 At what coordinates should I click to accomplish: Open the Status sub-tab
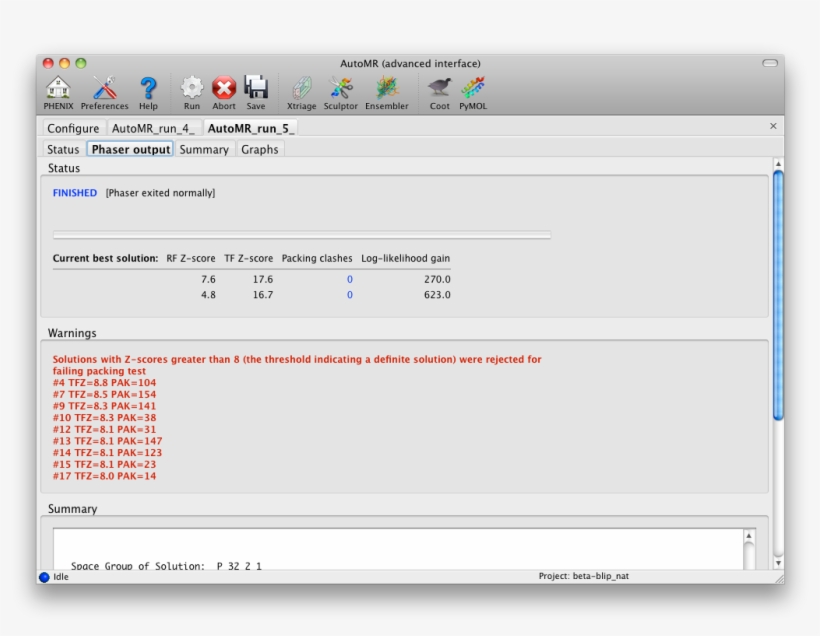click(64, 149)
